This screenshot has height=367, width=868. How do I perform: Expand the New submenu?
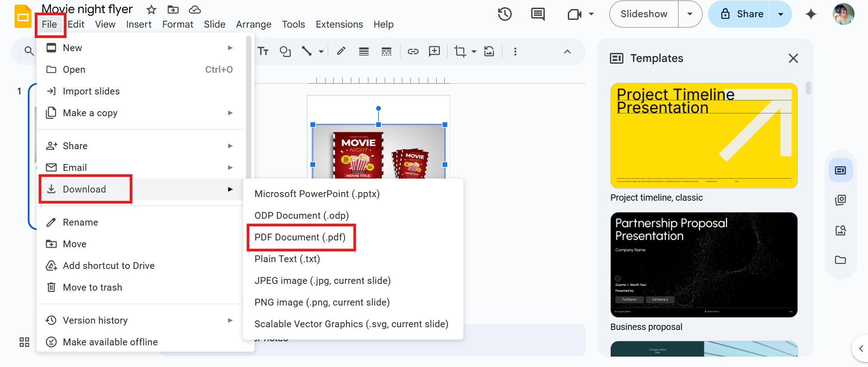pos(230,48)
